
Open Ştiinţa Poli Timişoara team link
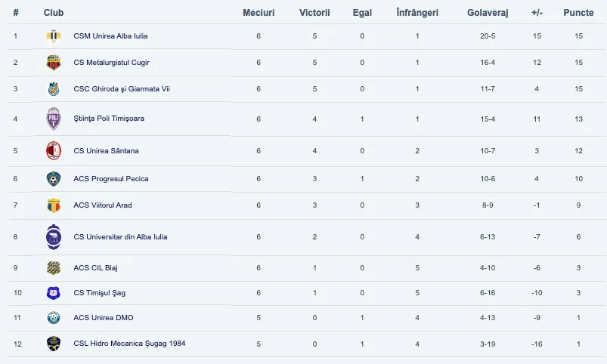point(109,119)
